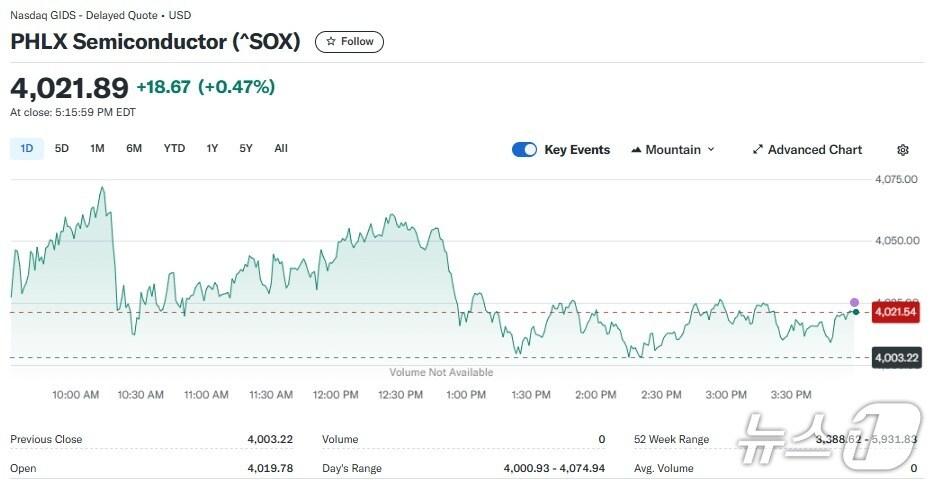Open the Advanced Chart link
The height and width of the screenshot is (484, 935).
click(x=814, y=150)
